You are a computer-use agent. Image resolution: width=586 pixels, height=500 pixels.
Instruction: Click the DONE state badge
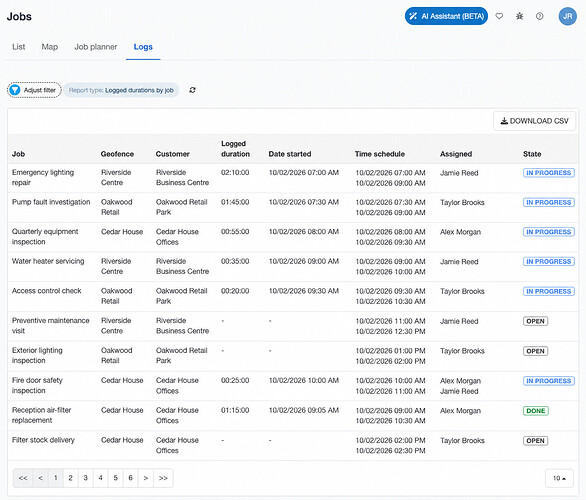coord(536,411)
